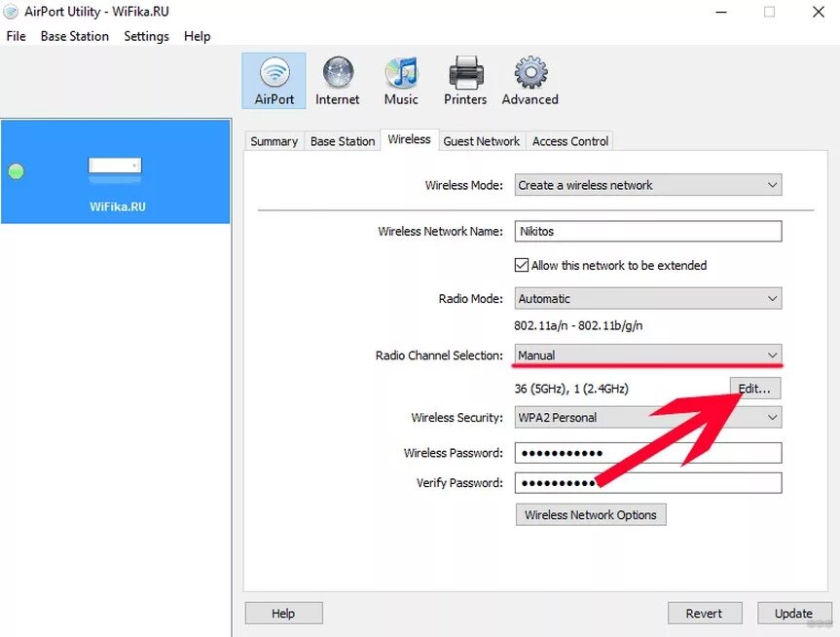Open the Advanced gear icon
840x637 pixels.
(x=530, y=81)
